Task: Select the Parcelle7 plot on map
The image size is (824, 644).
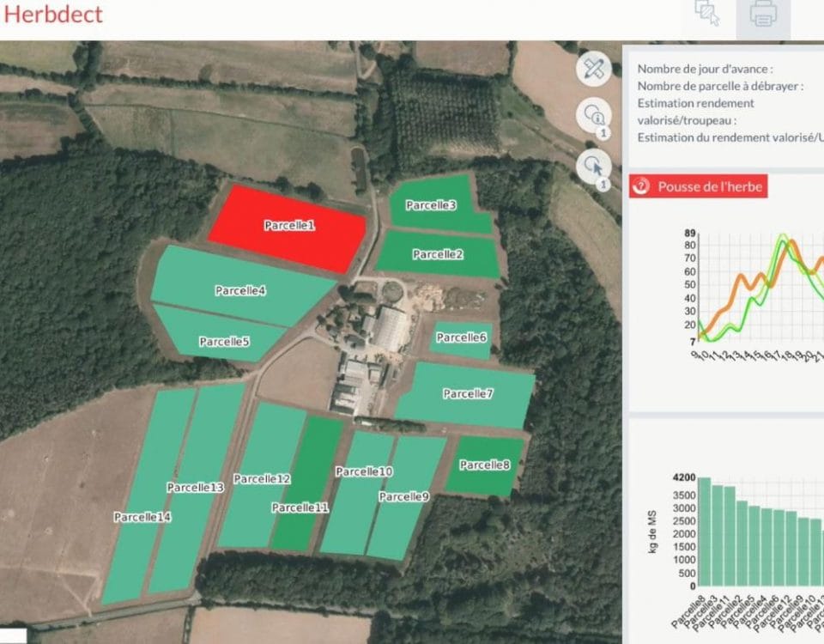Action: tap(467, 395)
